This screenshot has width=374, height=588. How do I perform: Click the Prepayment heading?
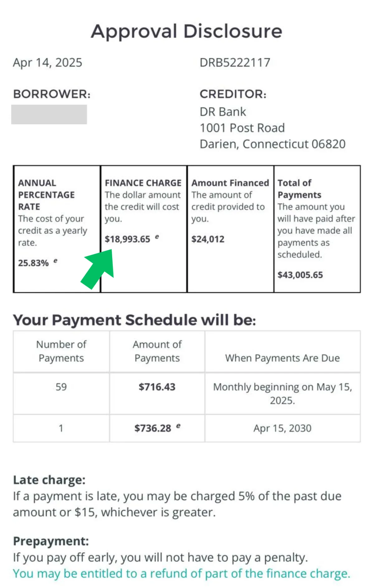[51, 541]
